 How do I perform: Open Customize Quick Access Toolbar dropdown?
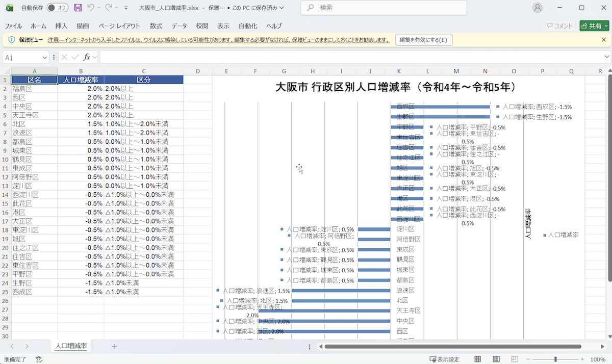click(125, 8)
